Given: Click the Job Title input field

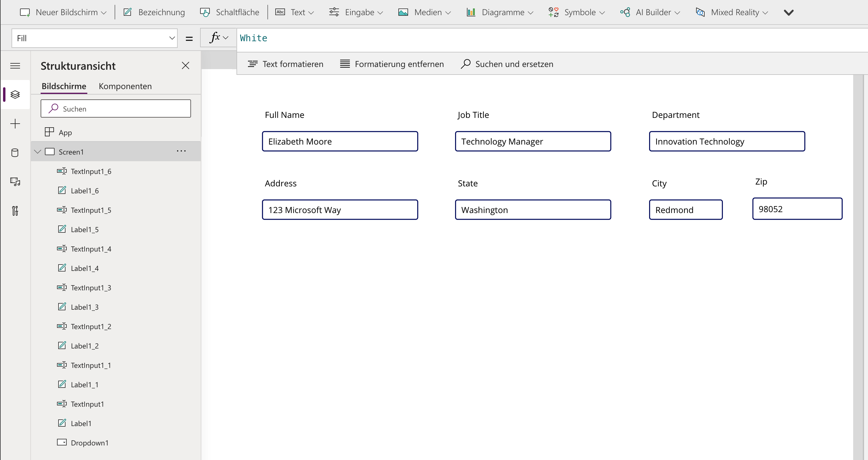Looking at the screenshot, I should pos(533,142).
